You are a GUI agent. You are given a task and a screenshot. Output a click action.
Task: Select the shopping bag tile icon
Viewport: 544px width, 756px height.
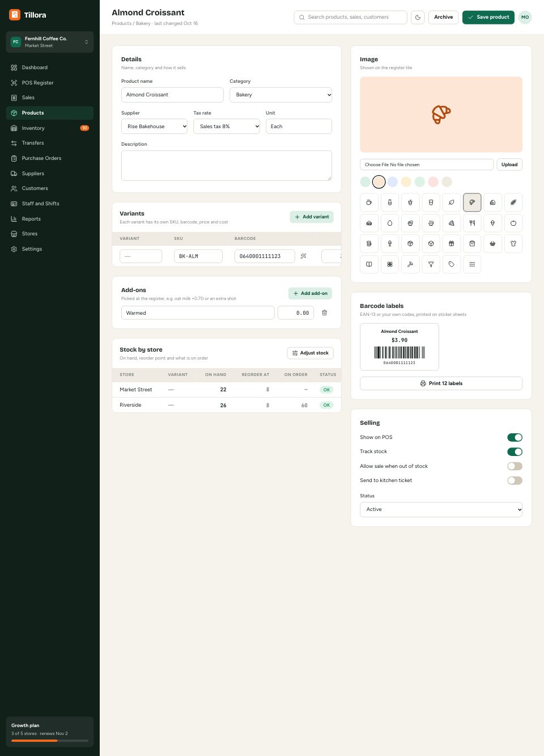tap(472, 243)
